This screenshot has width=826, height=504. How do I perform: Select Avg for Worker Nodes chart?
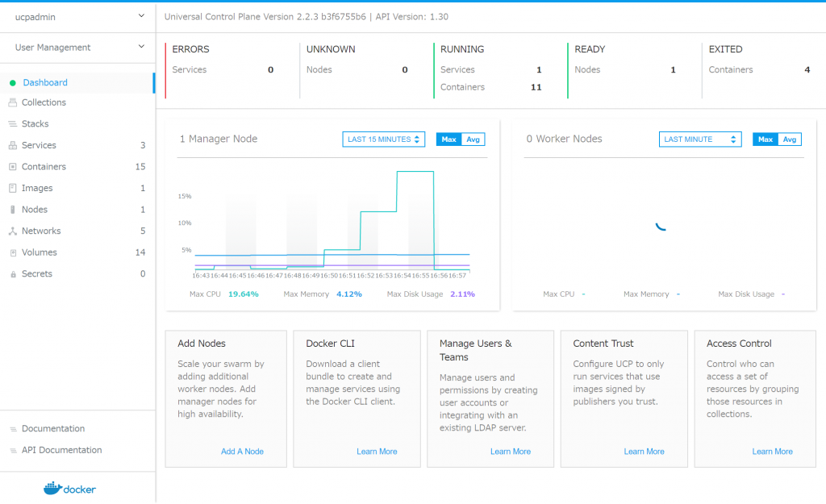pyautogui.click(x=790, y=140)
